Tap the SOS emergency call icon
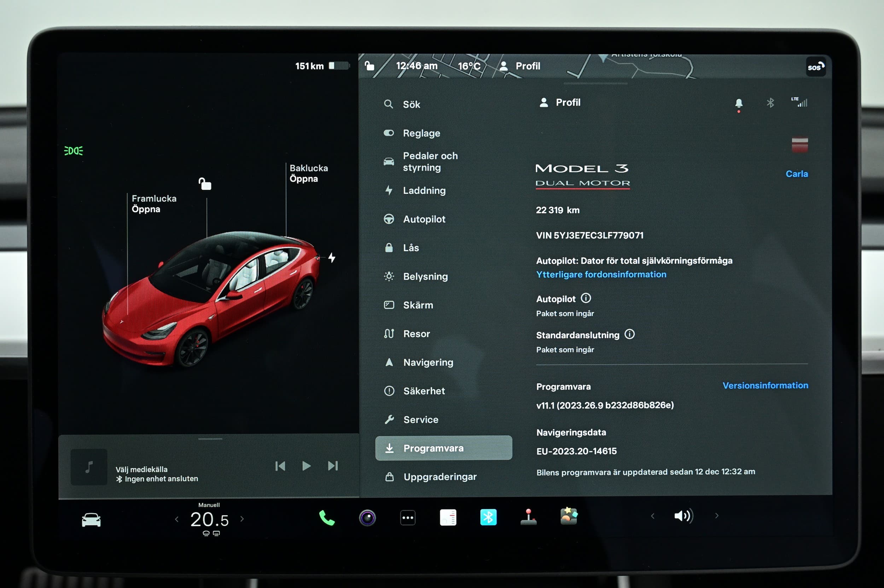The height and width of the screenshot is (588, 884). coord(816,67)
